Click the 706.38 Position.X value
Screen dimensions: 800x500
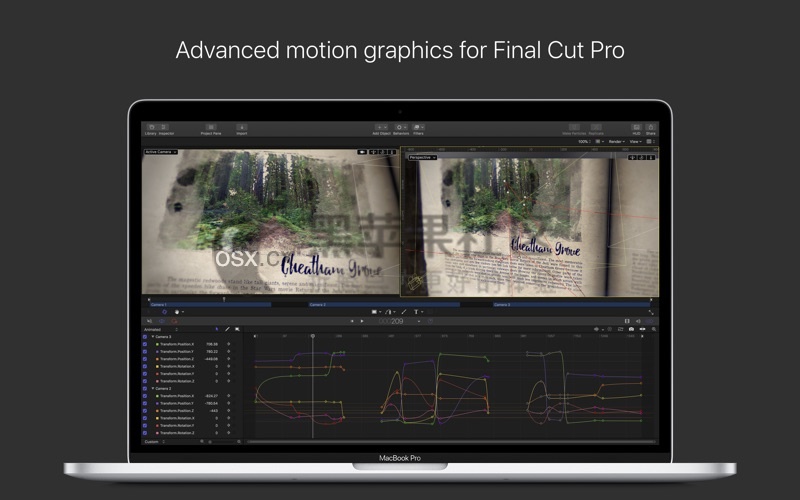coord(212,344)
